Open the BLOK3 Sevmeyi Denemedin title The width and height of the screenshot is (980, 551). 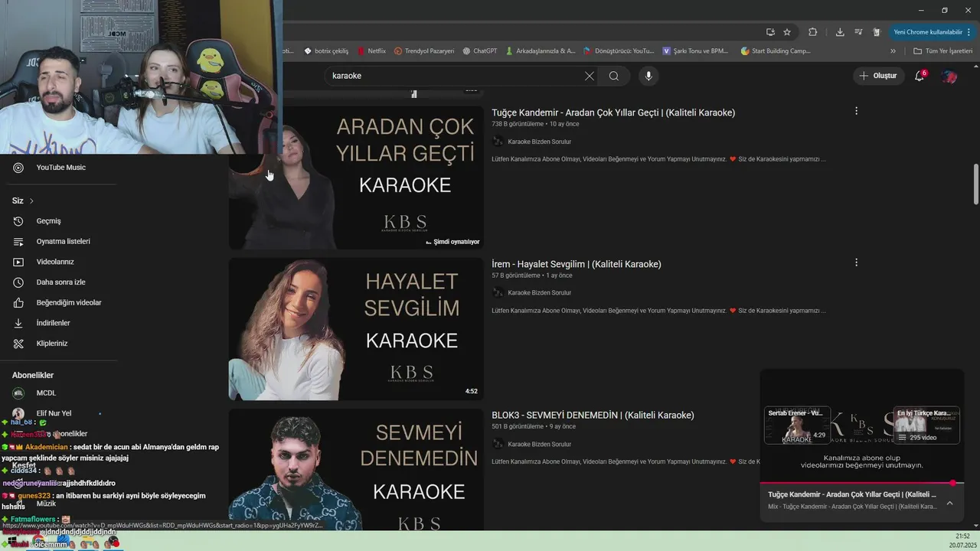(x=593, y=415)
